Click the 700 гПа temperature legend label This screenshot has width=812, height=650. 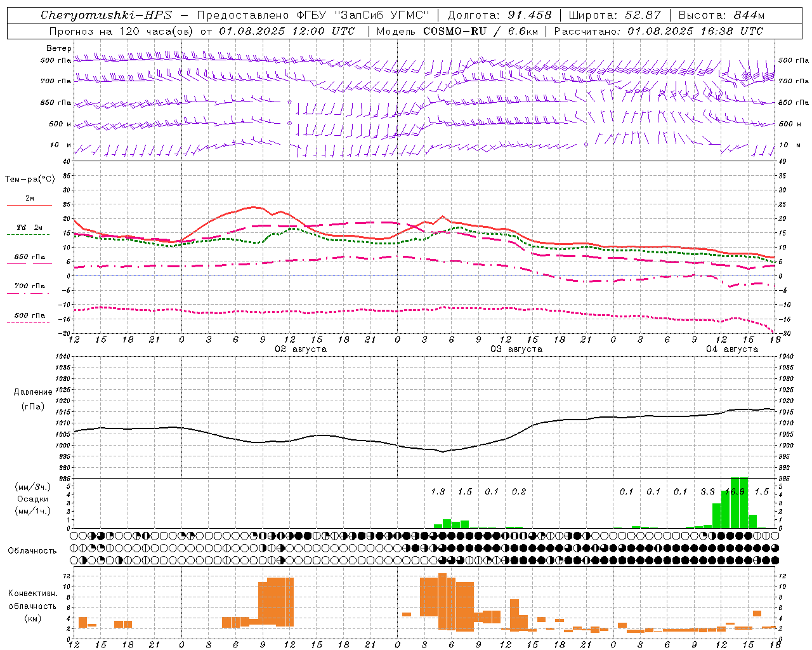(x=29, y=286)
